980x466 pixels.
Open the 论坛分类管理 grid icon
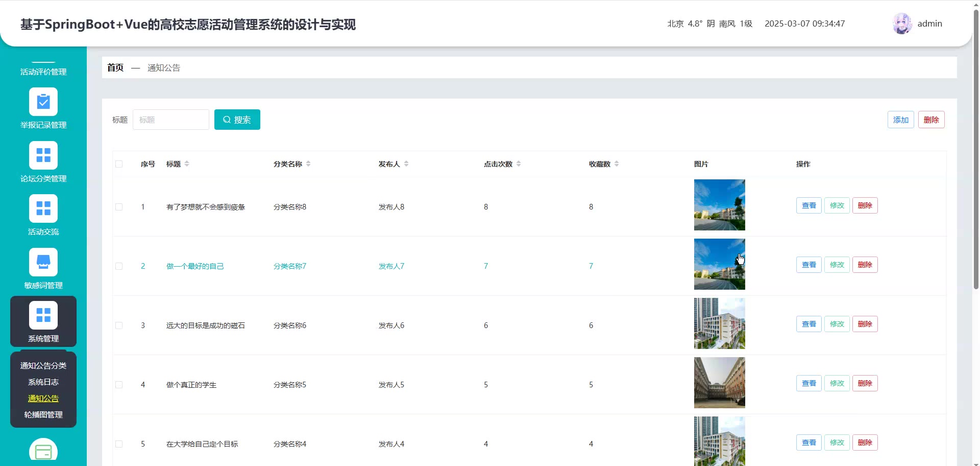tap(43, 155)
